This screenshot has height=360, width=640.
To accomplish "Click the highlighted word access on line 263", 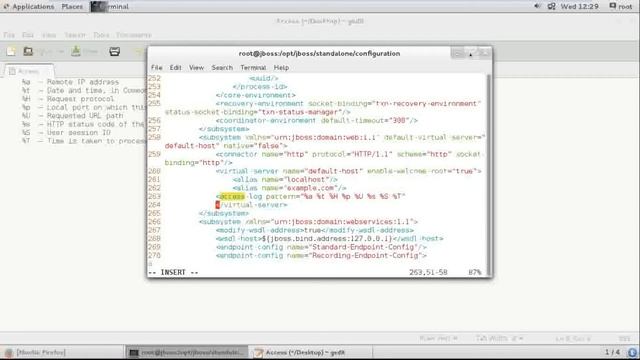I will [x=232, y=196].
